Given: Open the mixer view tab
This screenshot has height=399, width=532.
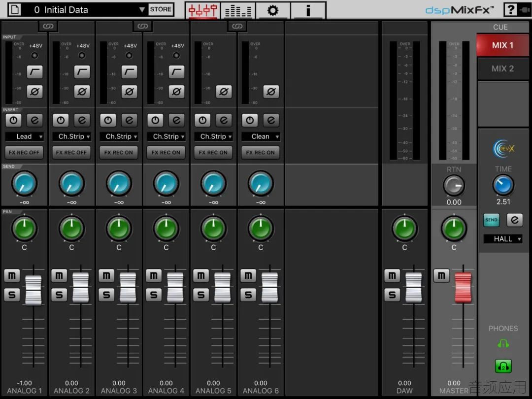Looking at the screenshot, I should click(203, 10).
